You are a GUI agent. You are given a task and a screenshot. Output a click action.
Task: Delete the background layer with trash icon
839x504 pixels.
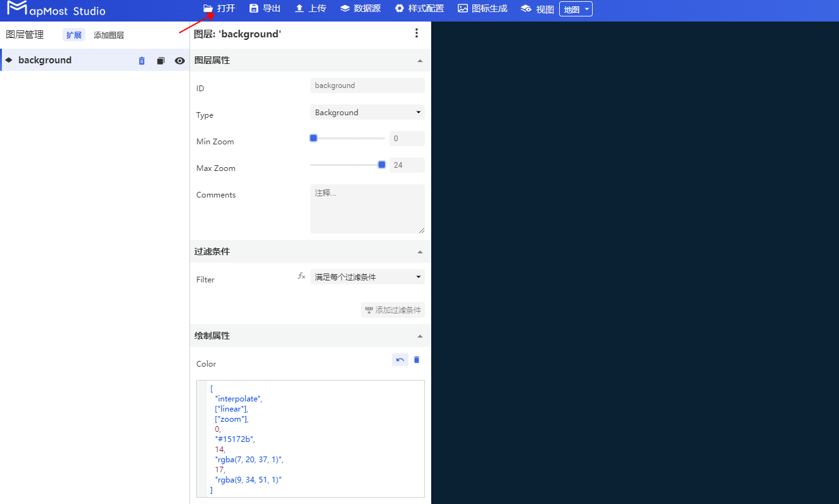pos(142,61)
